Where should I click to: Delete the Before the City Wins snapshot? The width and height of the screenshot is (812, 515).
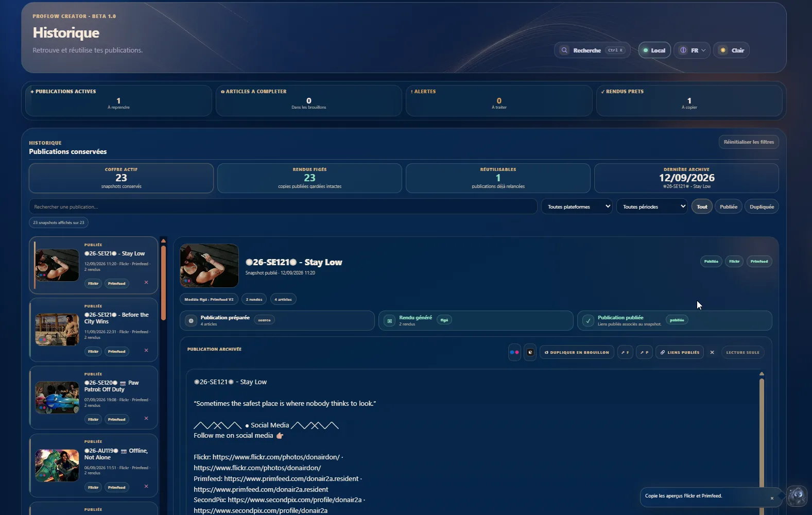pyautogui.click(x=146, y=351)
